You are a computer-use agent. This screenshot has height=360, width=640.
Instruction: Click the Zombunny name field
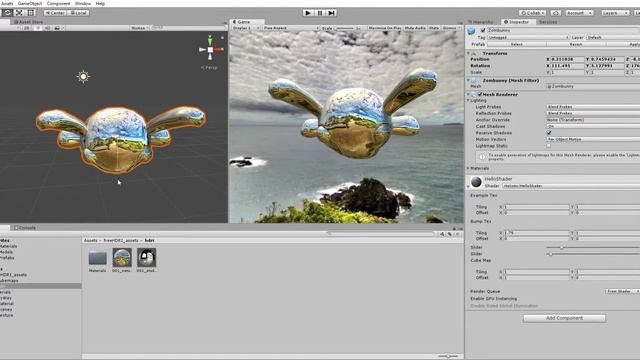(563, 30)
